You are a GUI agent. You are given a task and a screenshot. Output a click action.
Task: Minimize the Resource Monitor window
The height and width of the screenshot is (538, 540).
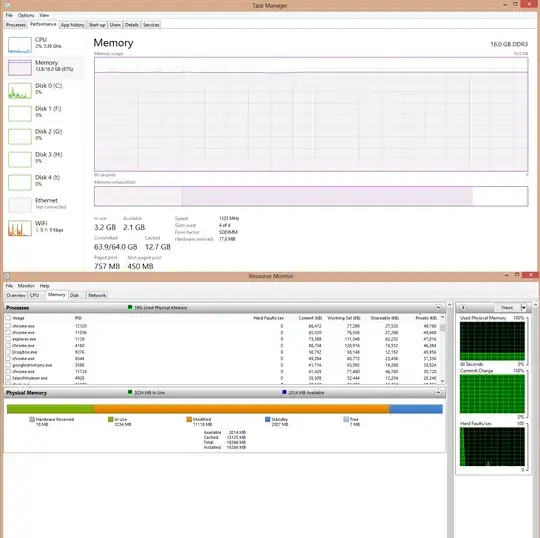coord(507,275)
